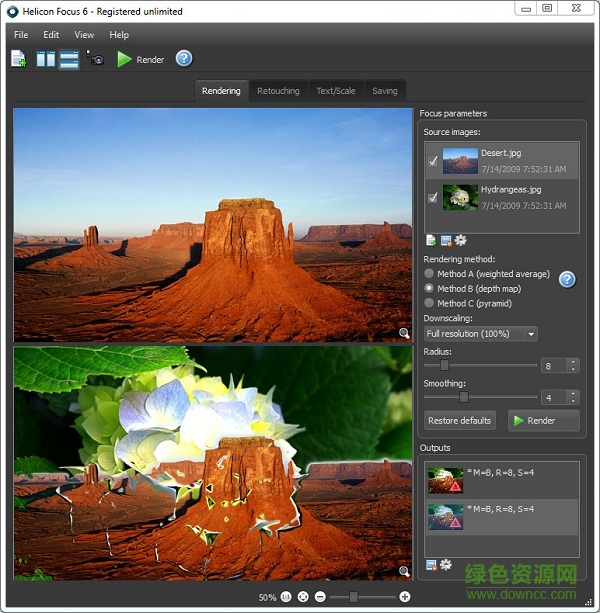The image size is (600, 613).
Task: Open the camera remote capture tool
Action: 96,59
